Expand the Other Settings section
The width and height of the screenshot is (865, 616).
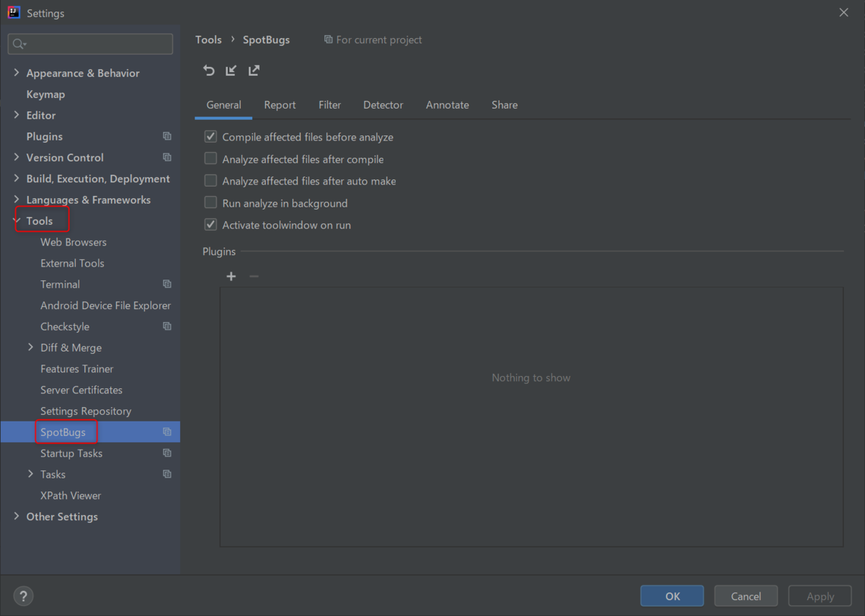click(16, 517)
